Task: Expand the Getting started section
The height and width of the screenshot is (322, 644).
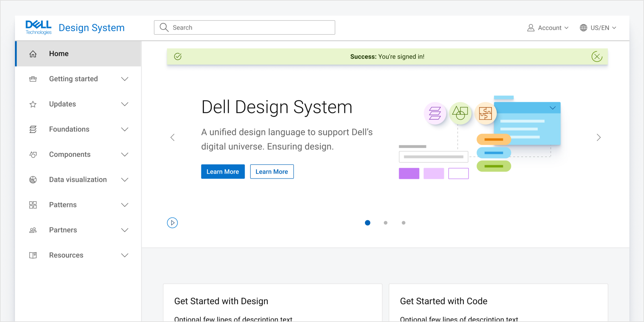Action: click(x=125, y=79)
